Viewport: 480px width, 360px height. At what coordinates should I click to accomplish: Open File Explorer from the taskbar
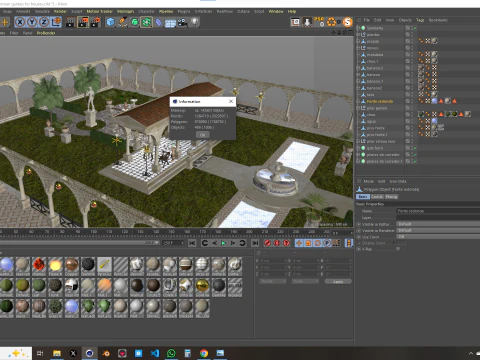point(57,353)
